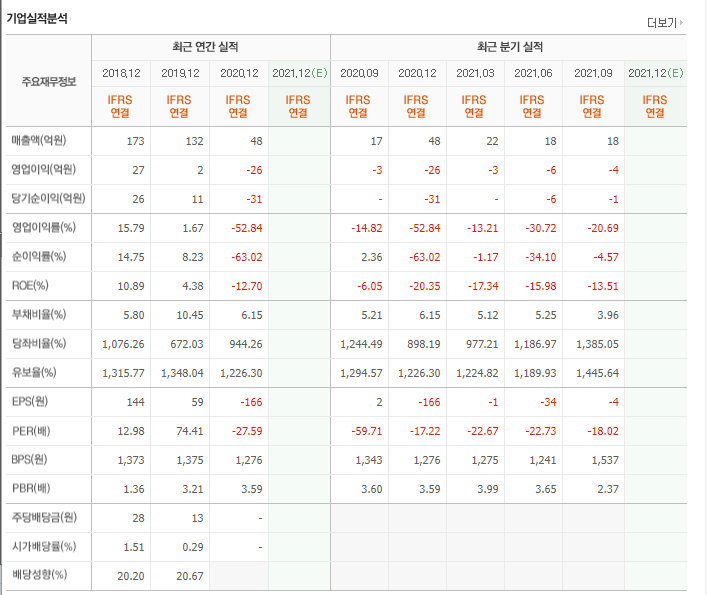707x595 pixels.
Task: Click the small arrow beside 더보기
Action: [681, 22]
